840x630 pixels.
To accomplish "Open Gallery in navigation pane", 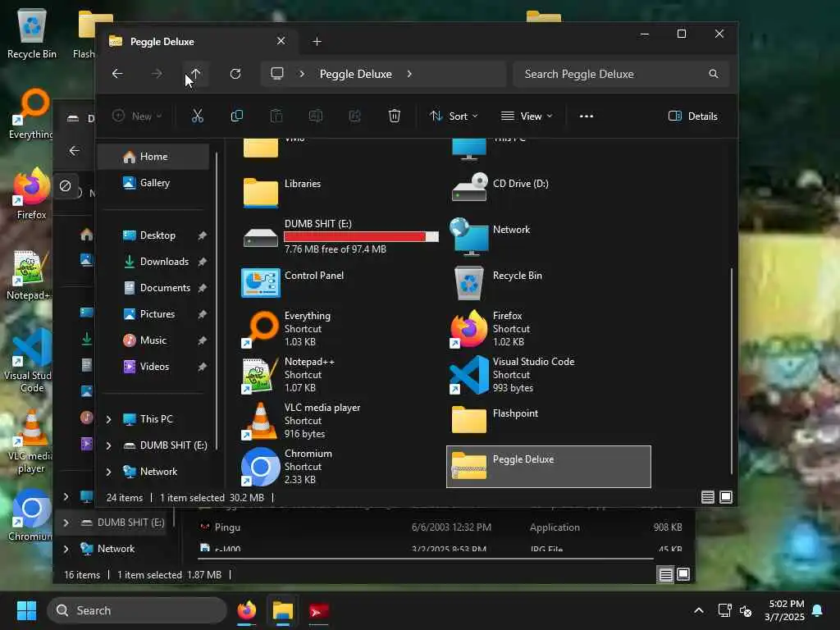I will click(x=155, y=183).
